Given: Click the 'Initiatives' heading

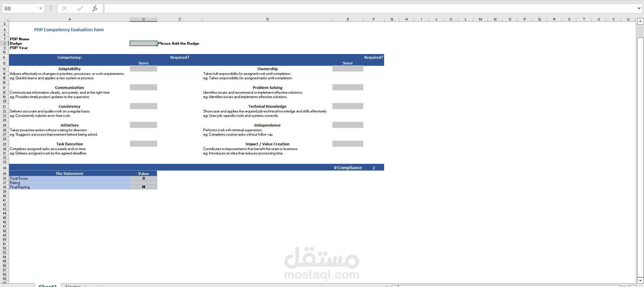Looking at the screenshot, I should pyautogui.click(x=70, y=125).
